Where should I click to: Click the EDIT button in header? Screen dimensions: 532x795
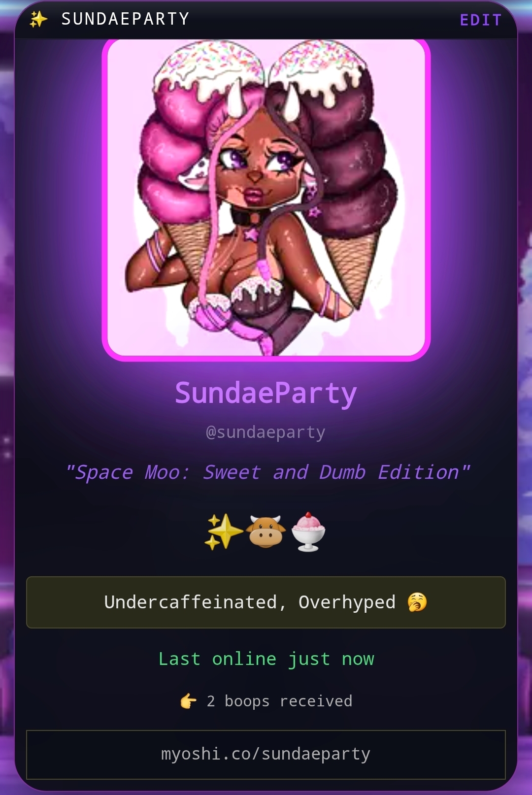480,20
